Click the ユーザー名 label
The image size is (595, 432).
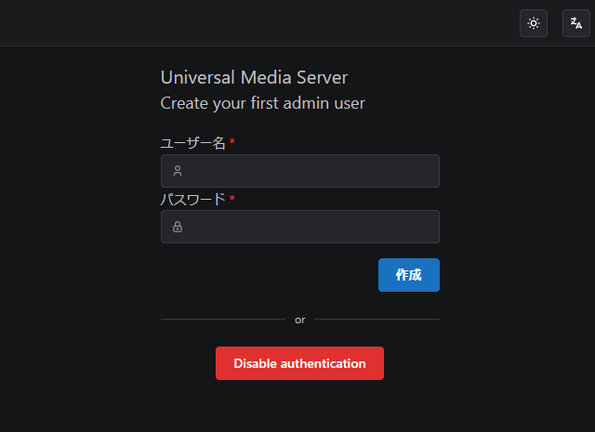193,143
